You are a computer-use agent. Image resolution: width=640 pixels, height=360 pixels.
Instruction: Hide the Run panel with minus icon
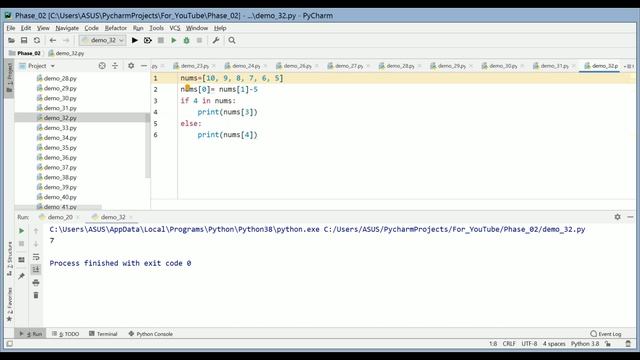tap(630, 217)
